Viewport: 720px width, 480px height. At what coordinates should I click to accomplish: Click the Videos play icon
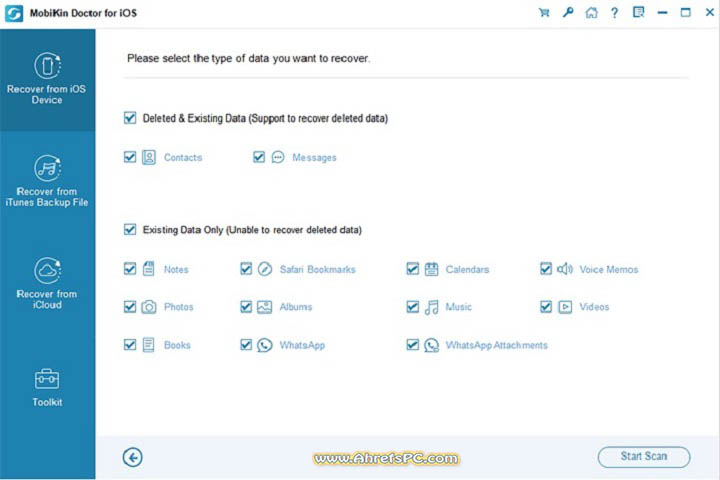click(x=565, y=306)
